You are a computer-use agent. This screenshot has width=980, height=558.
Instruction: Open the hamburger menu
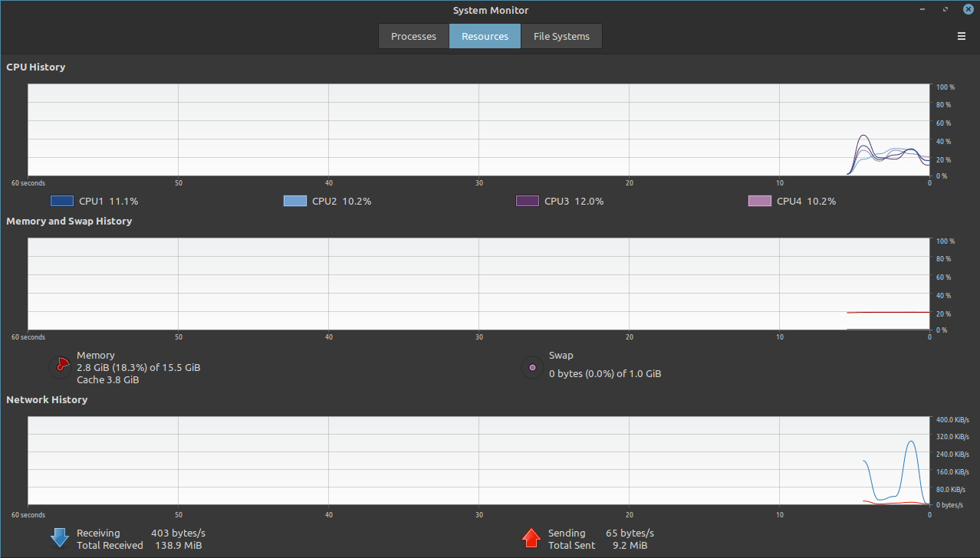coord(962,36)
